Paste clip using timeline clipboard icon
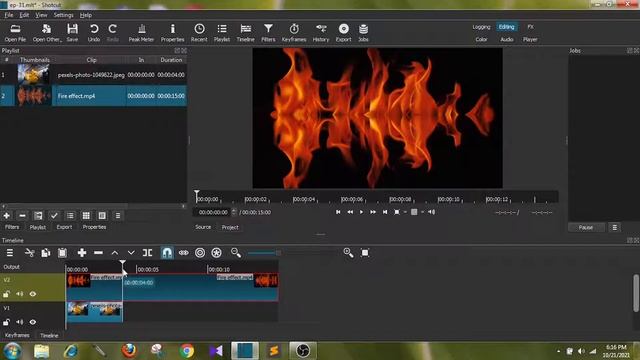 62,253
